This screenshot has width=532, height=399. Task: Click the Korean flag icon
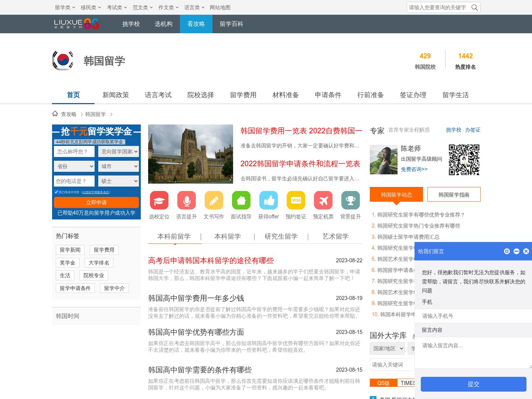coord(63,60)
